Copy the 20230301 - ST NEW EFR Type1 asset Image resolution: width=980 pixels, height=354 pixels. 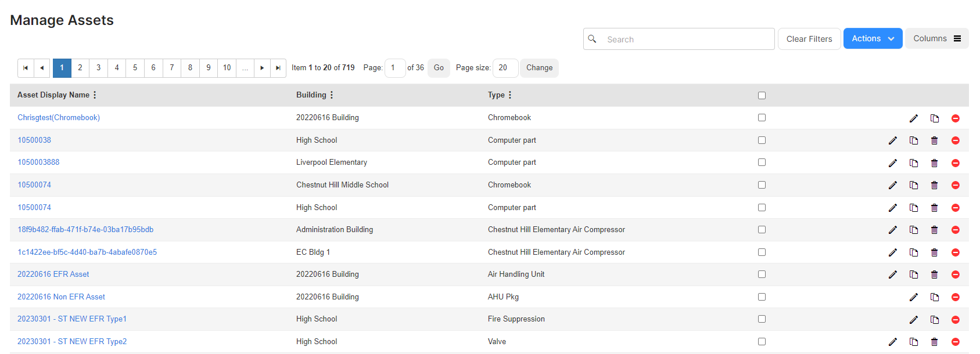click(x=935, y=320)
